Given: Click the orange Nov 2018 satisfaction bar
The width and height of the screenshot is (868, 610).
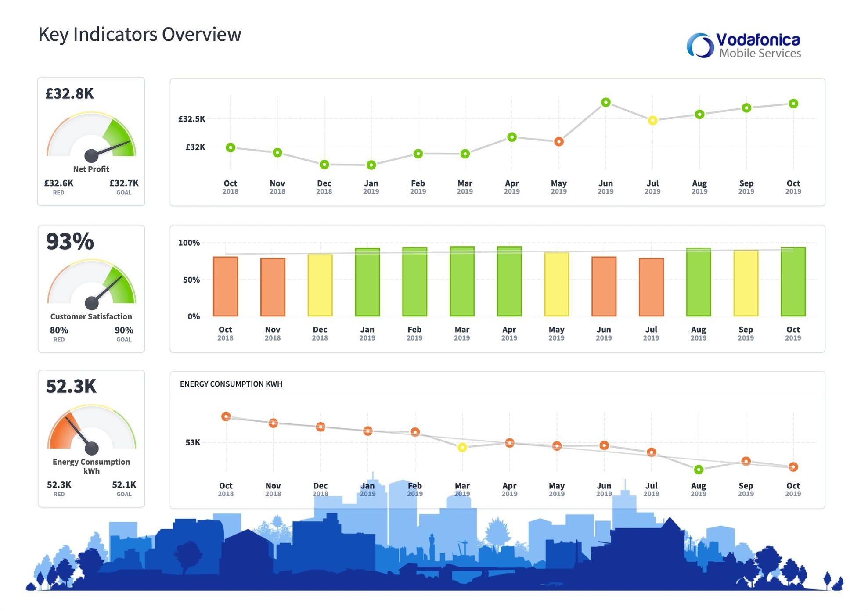Looking at the screenshot, I should (273, 287).
